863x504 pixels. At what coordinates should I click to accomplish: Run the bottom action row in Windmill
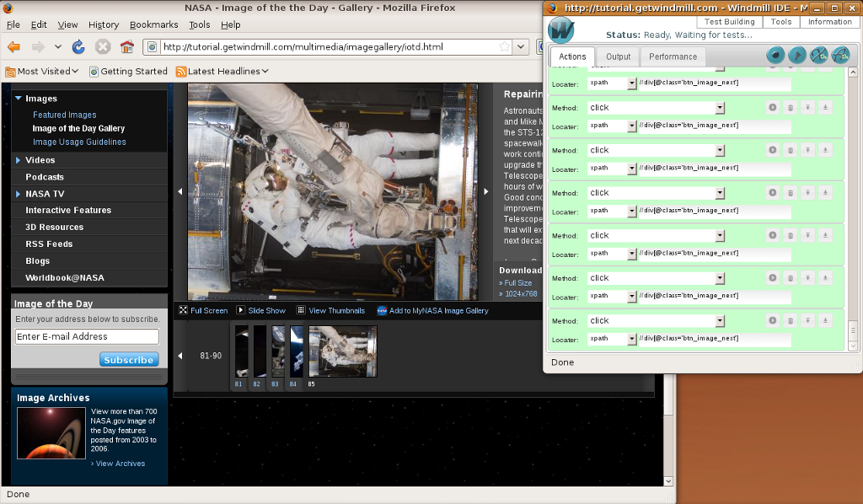(x=773, y=320)
